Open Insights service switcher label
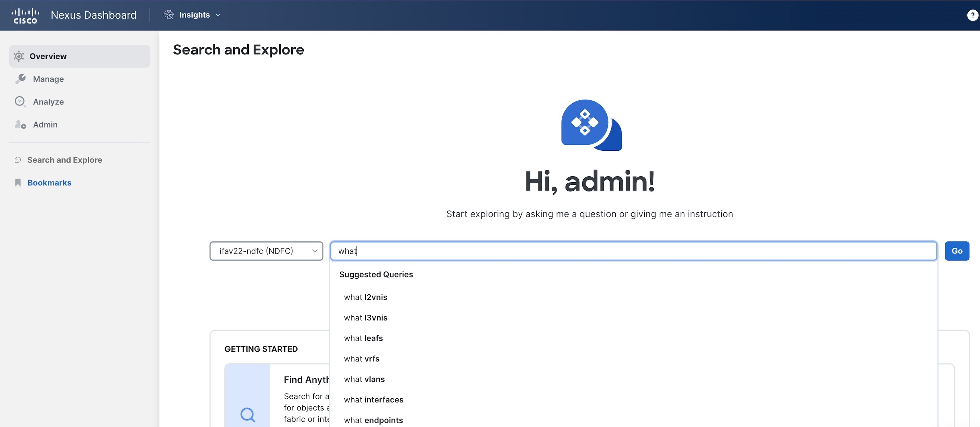980x427 pixels. (194, 15)
